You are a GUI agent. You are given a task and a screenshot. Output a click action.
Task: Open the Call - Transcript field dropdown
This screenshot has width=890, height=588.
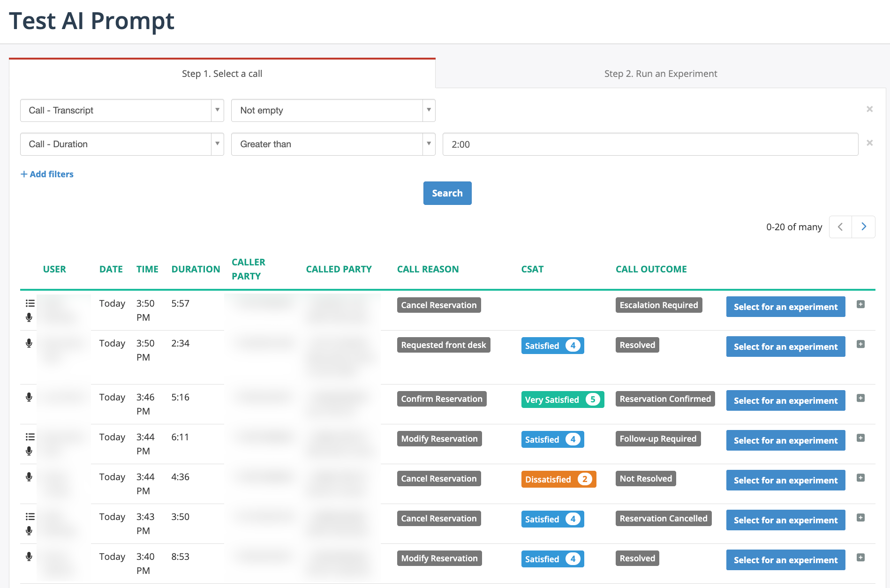pos(122,111)
